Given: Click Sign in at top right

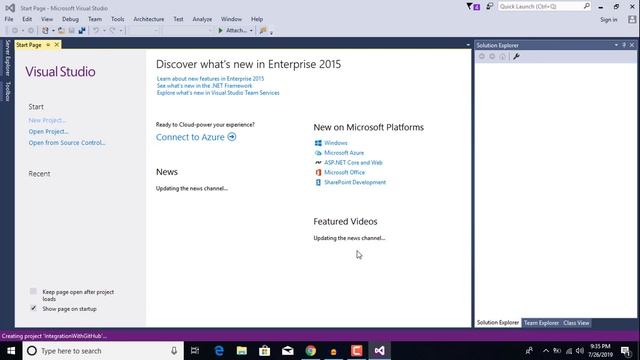Looking at the screenshot, I should (x=609, y=20).
